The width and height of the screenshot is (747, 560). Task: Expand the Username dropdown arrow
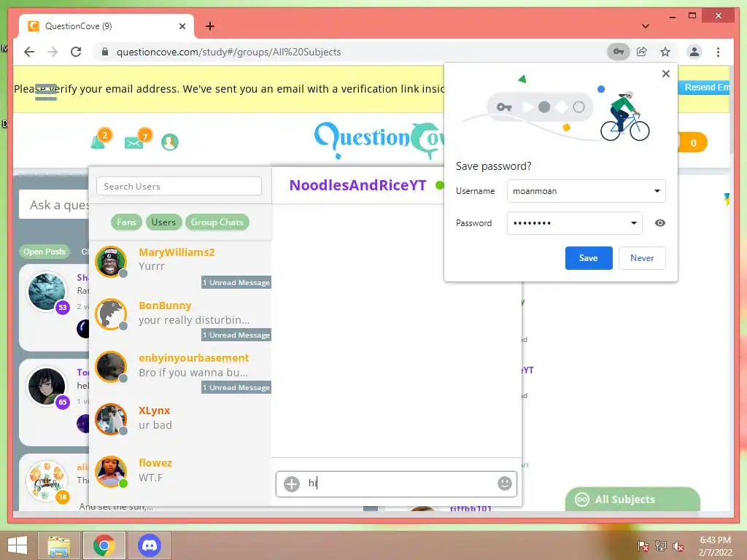coord(657,191)
